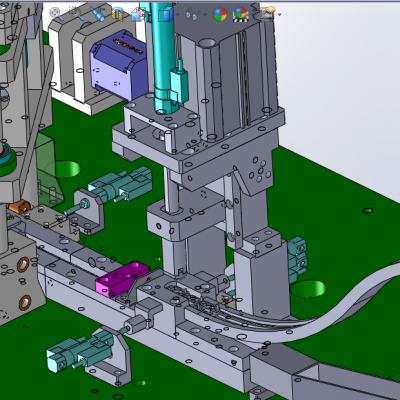The width and height of the screenshot is (400, 400).
Task: Open Edit Appearance color ball icon
Action: pyautogui.click(x=220, y=14)
